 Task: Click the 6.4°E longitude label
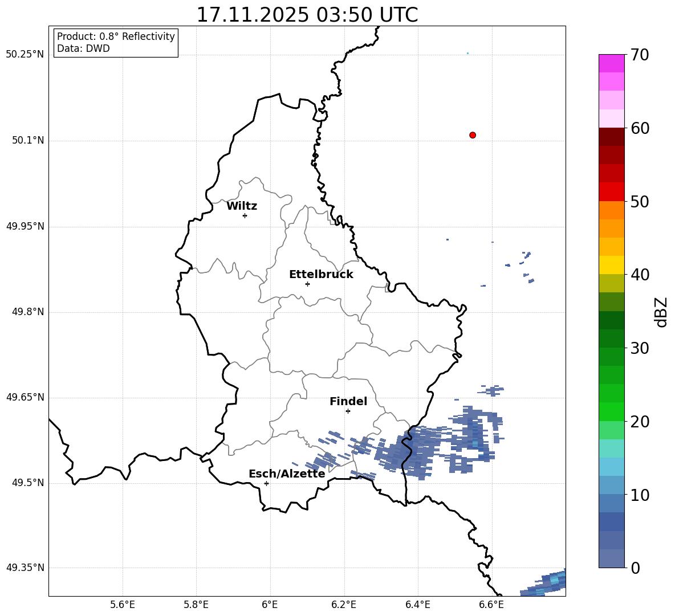pos(417,605)
